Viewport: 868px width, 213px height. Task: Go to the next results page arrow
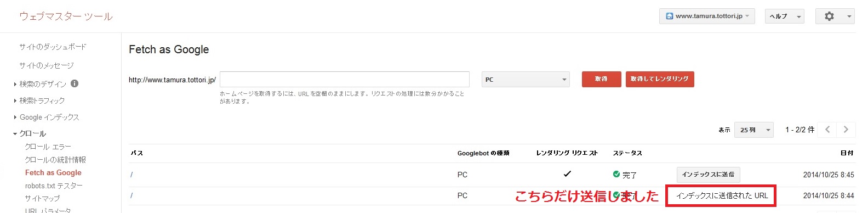[846, 130]
